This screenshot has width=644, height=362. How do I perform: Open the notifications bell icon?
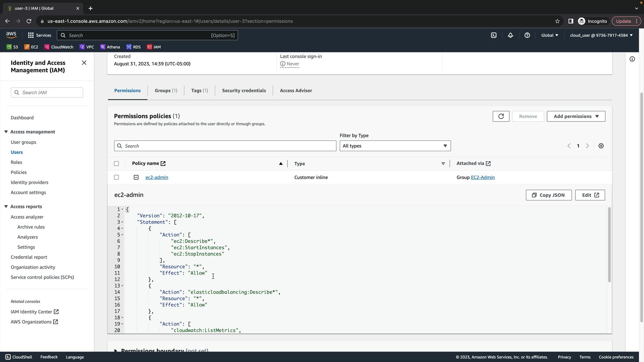(510, 35)
